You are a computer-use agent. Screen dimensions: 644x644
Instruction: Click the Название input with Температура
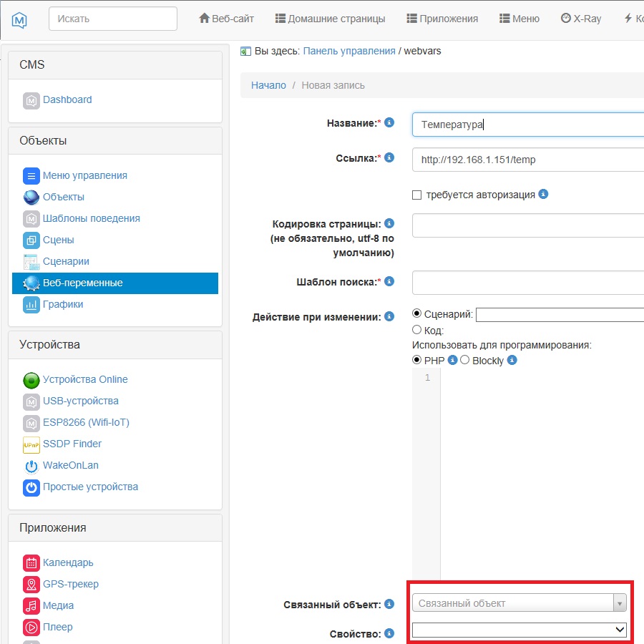point(528,125)
